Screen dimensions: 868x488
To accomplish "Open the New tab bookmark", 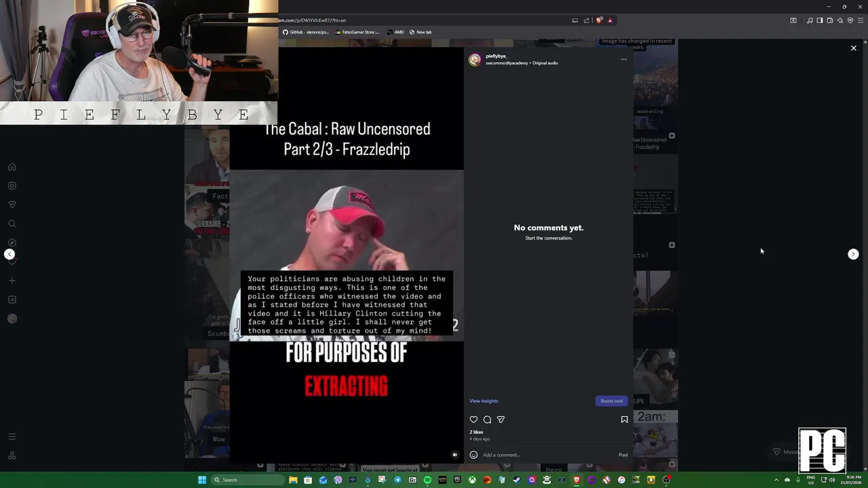I will click(x=420, y=32).
